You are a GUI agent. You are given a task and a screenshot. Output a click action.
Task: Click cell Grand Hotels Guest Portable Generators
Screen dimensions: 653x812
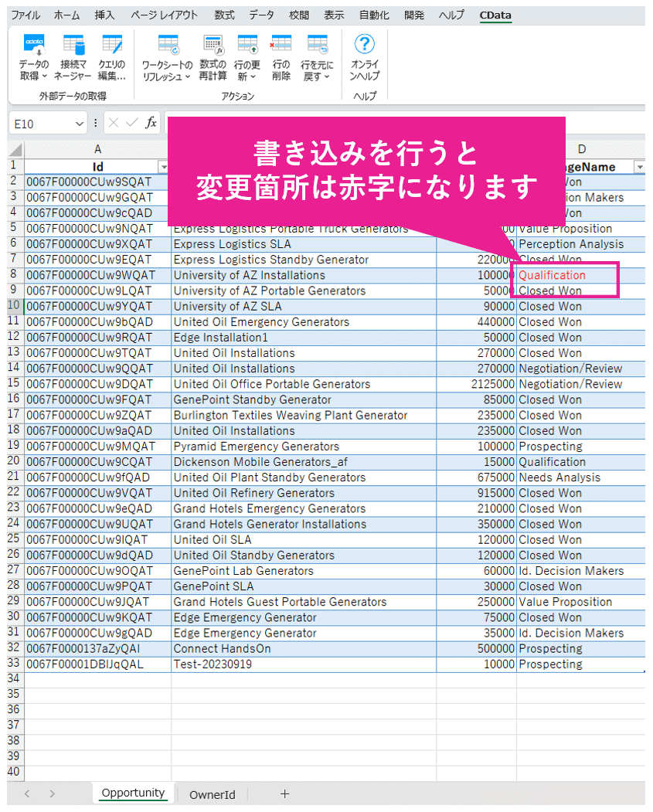point(304,602)
